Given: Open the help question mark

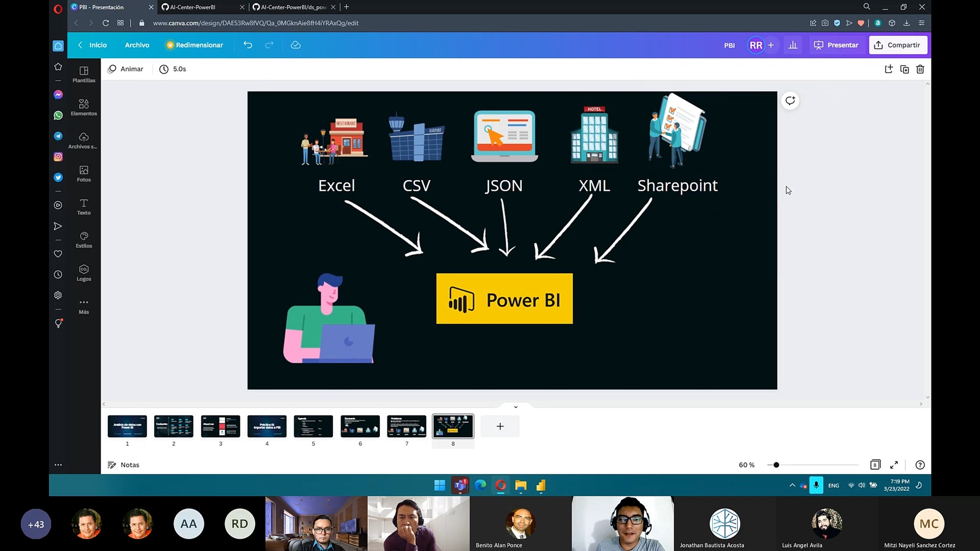Looking at the screenshot, I should (920, 465).
